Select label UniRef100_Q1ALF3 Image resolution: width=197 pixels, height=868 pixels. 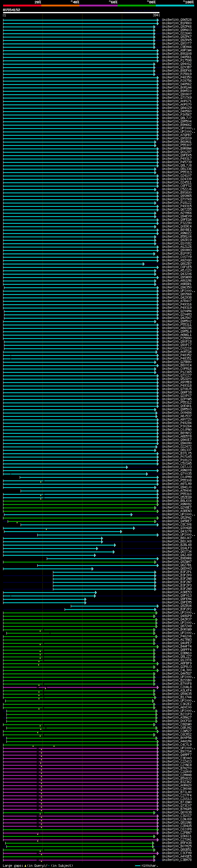click(x=177, y=548)
